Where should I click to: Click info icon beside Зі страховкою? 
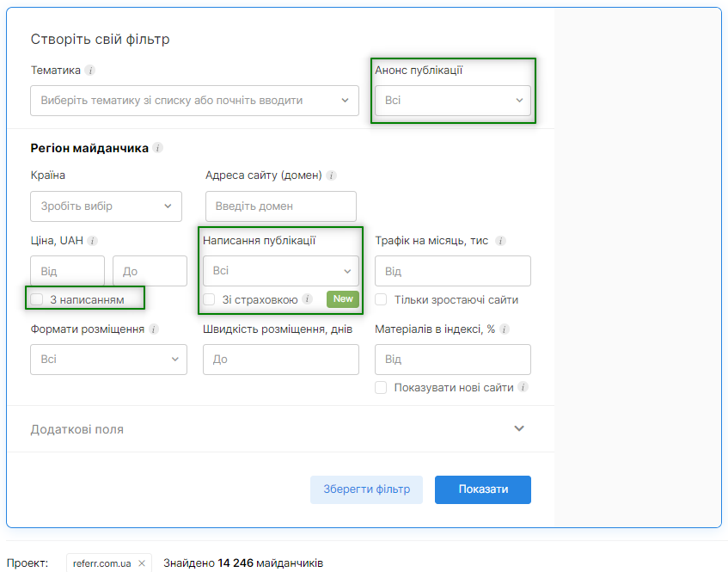coord(307,299)
